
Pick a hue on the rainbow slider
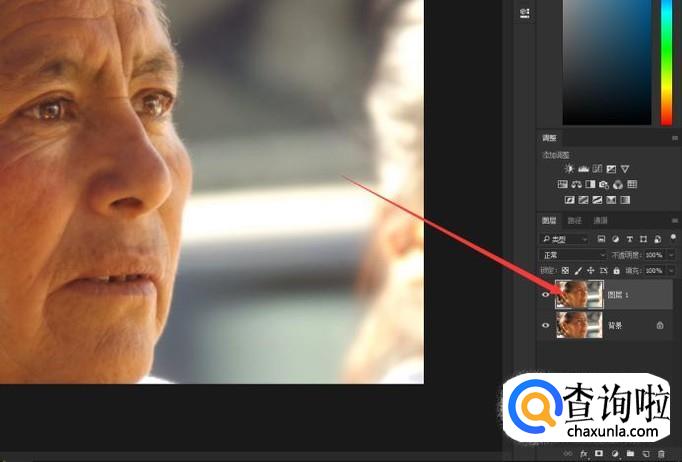pyautogui.click(x=666, y=62)
